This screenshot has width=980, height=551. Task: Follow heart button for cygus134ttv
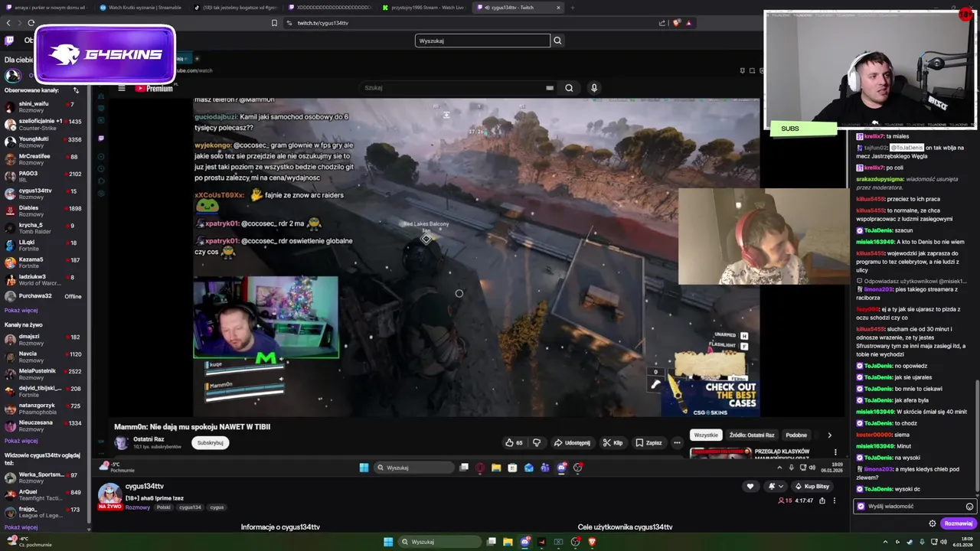[750, 487]
